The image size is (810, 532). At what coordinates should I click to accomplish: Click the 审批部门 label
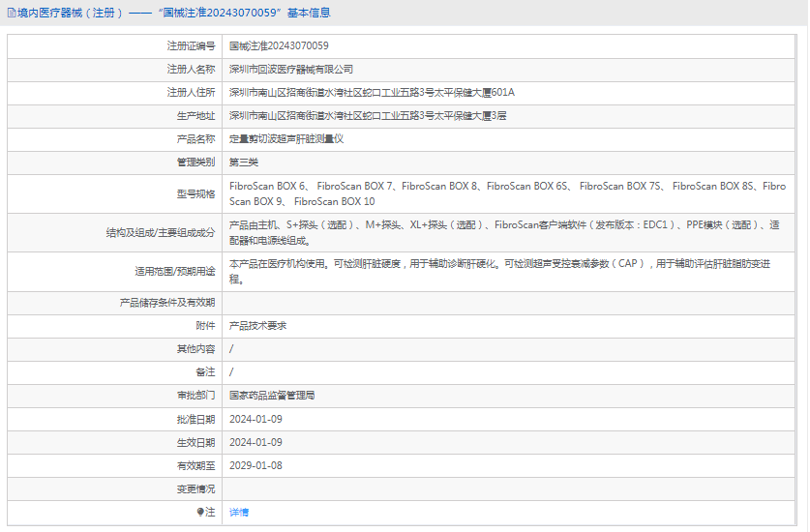click(x=195, y=395)
